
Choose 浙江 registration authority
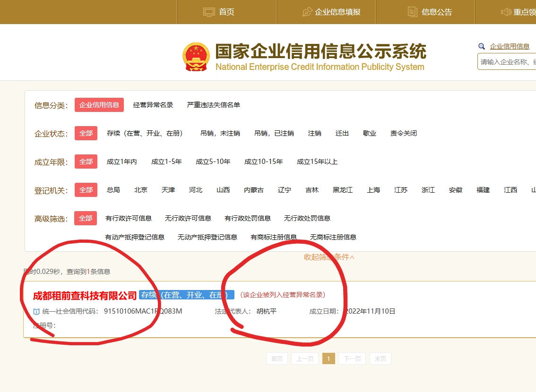(x=428, y=190)
